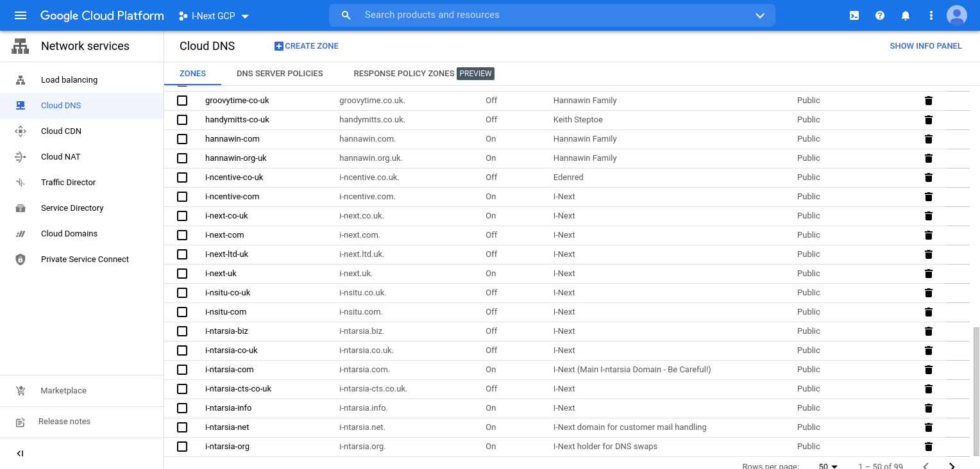980x469 pixels.
Task: Click Create Zone button
Action: (x=307, y=46)
